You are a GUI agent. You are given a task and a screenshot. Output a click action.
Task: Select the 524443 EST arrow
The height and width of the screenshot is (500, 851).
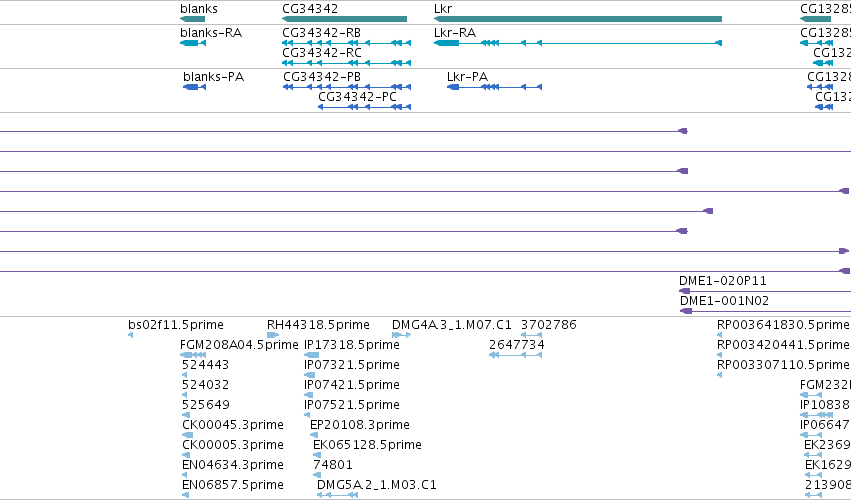tap(185, 375)
